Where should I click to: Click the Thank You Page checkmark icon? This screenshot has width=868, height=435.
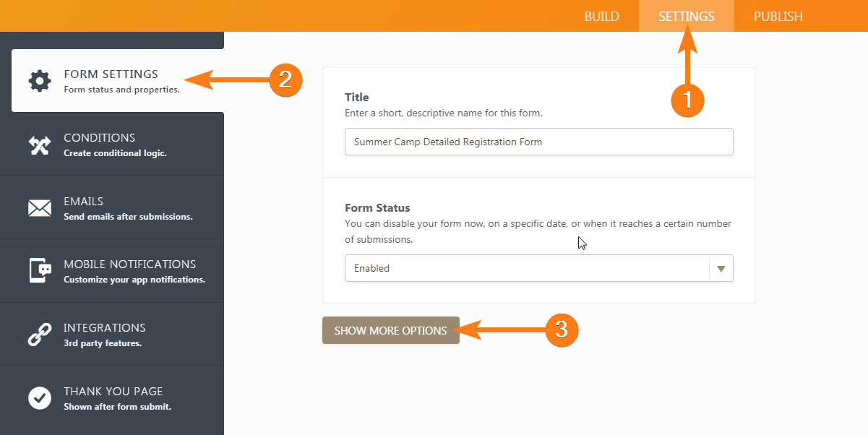pyautogui.click(x=39, y=397)
